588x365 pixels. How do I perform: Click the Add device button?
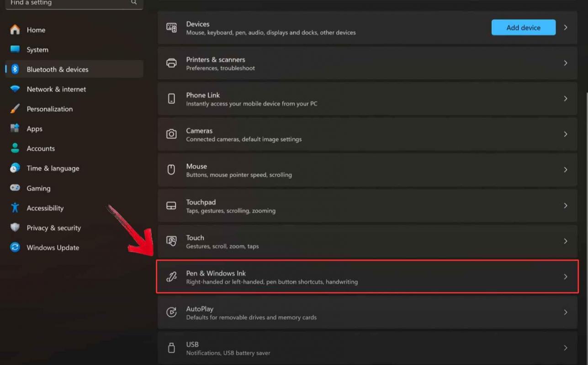click(524, 27)
